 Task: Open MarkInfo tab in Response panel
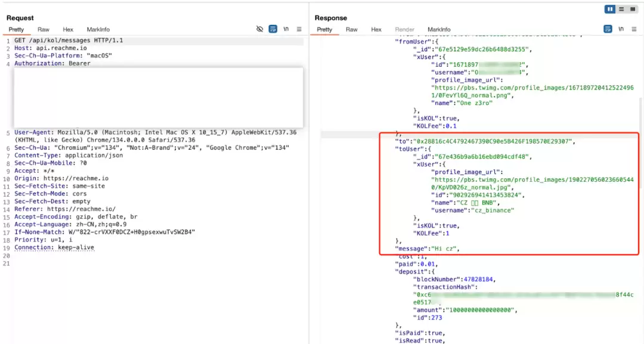(x=439, y=30)
